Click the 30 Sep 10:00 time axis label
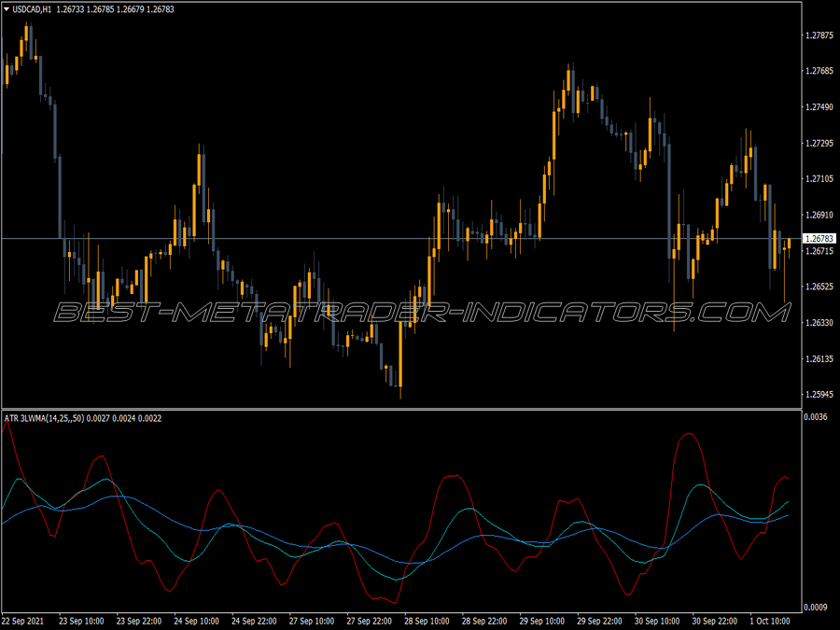 [657, 621]
